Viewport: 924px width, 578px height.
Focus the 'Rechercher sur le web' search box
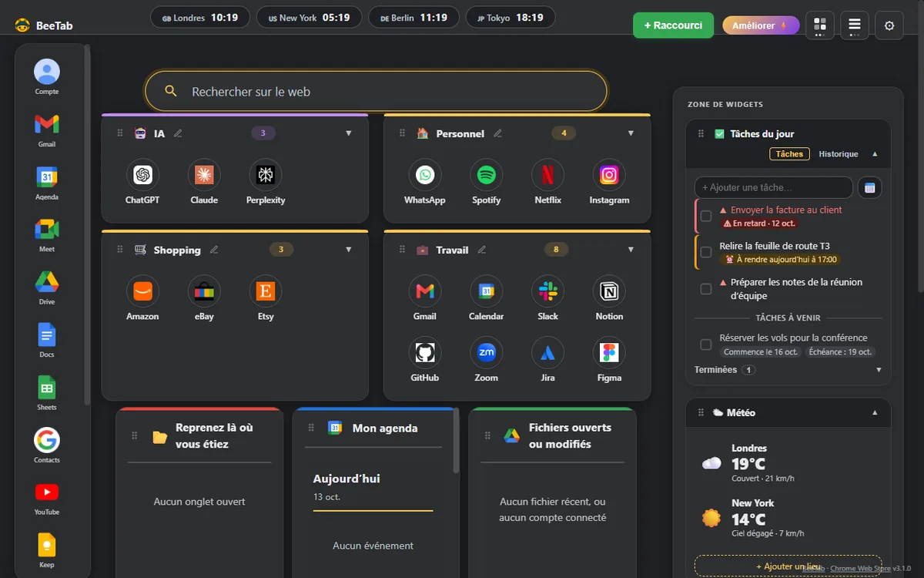[376, 91]
